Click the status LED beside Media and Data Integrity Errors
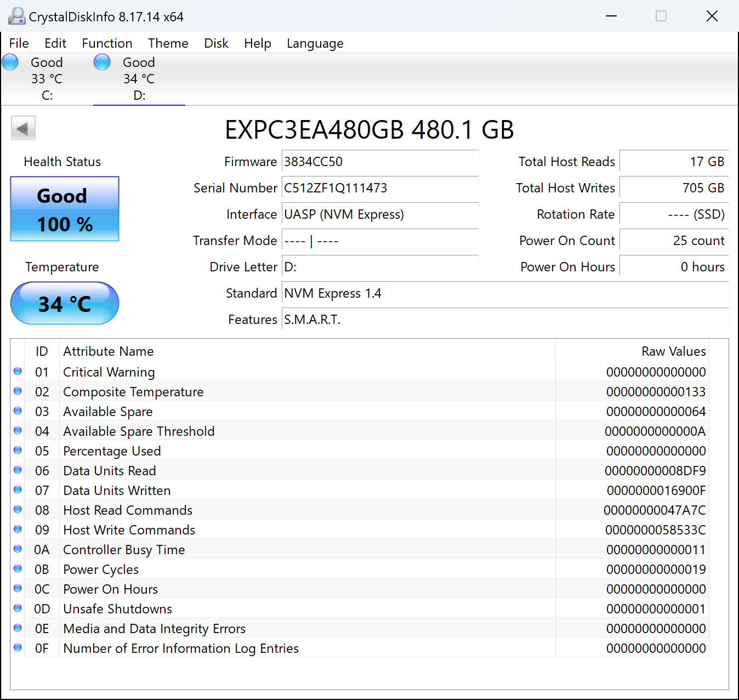The height and width of the screenshot is (700, 739). pyautogui.click(x=17, y=628)
